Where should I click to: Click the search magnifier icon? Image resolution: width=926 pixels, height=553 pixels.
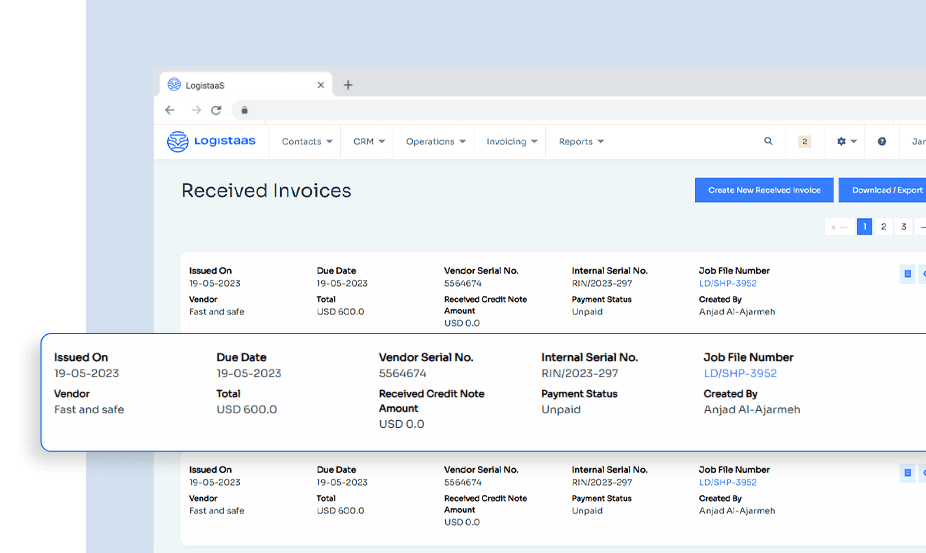click(768, 141)
